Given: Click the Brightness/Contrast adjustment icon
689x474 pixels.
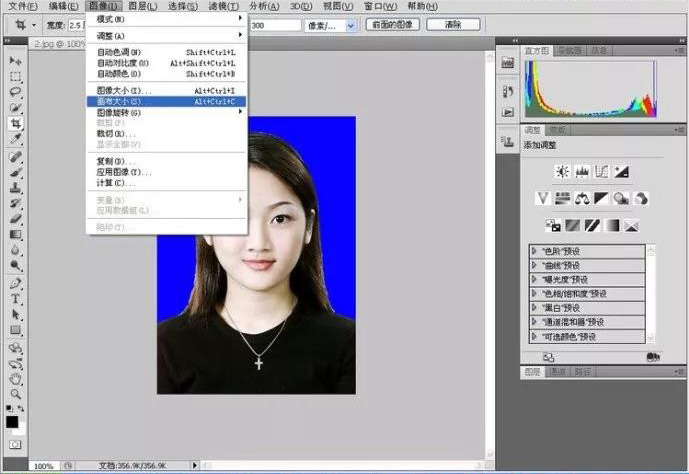Looking at the screenshot, I should (x=563, y=172).
